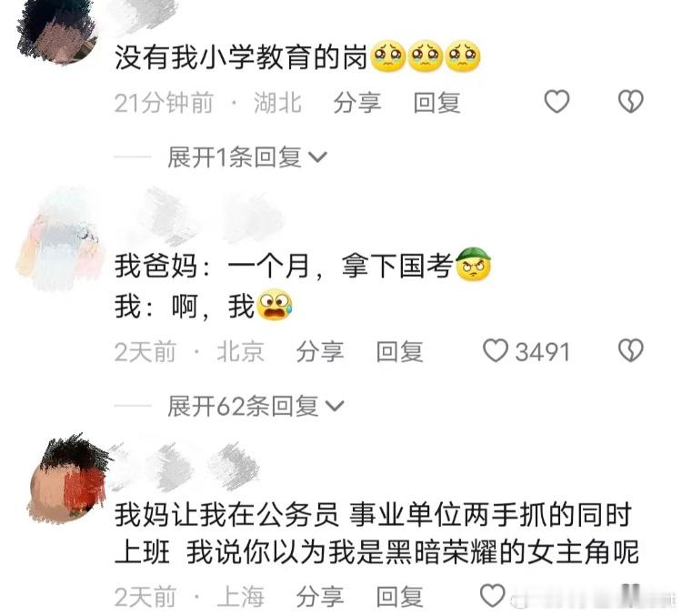Reply to the Shanghai comment via 回复
The height and width of the screenshot is (616, 682).
(x=399, y=596)
